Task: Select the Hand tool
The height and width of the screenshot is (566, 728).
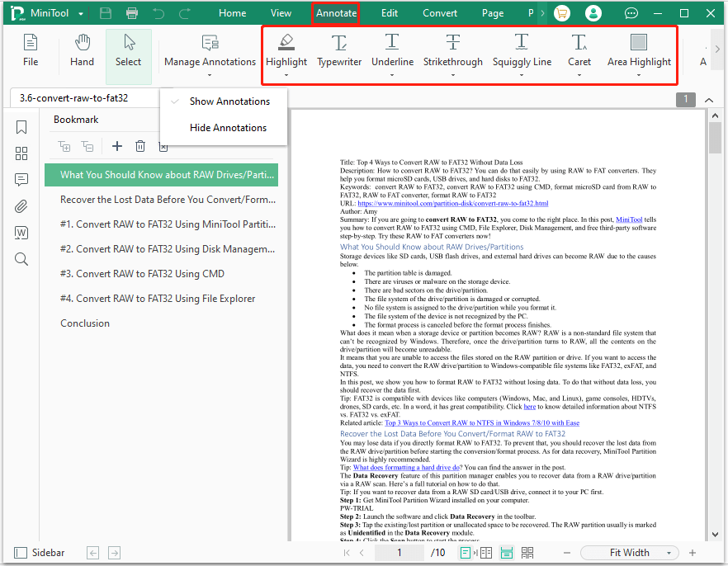Action: point(82,50)
